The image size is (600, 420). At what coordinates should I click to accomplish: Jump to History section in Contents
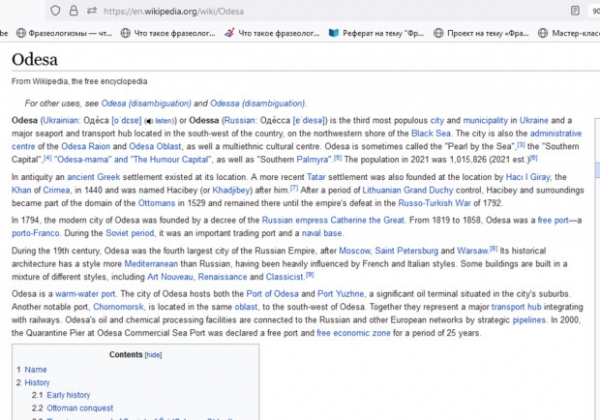pyautogui.click(x=37, y=382)
